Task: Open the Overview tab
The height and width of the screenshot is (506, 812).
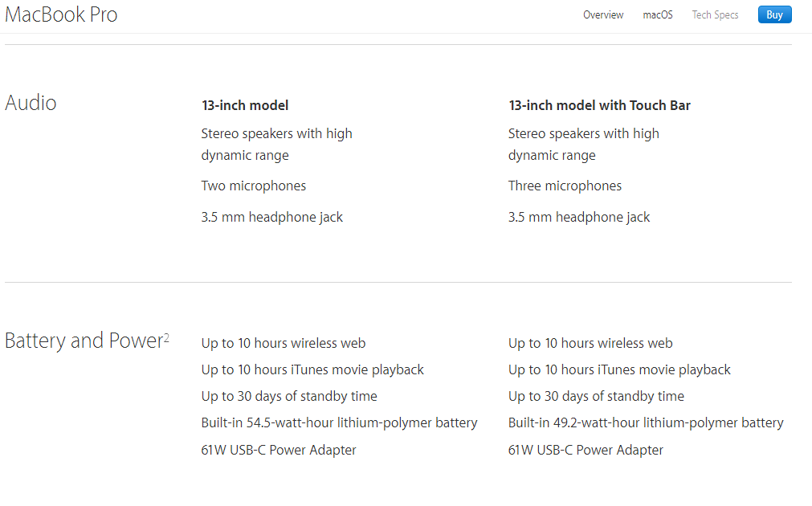Action: point(603,14)
